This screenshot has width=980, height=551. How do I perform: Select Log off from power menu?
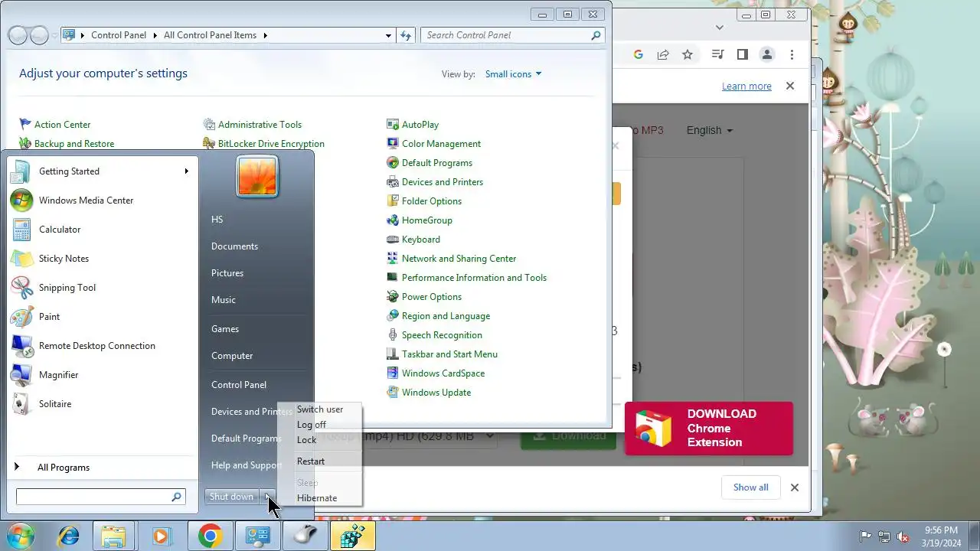[x=320, y=425]
